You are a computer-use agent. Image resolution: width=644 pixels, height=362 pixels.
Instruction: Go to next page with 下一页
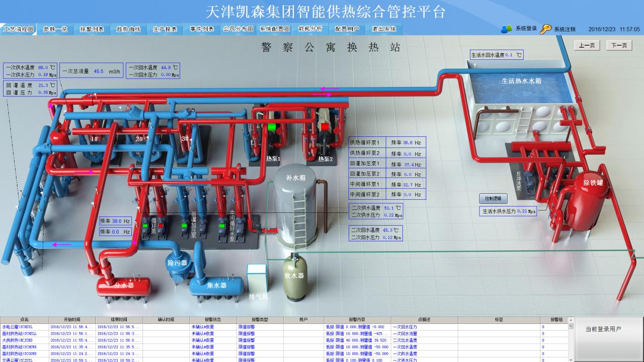(619, 46)
